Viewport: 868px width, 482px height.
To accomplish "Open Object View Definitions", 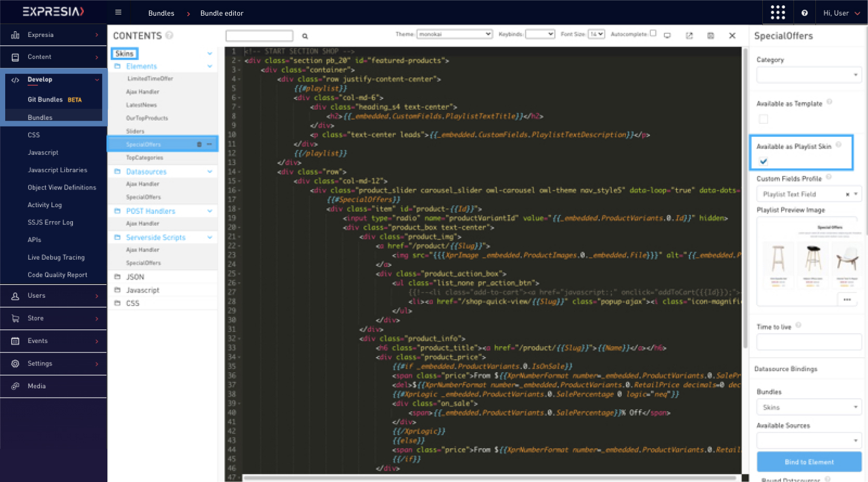I will pos(61,187).
